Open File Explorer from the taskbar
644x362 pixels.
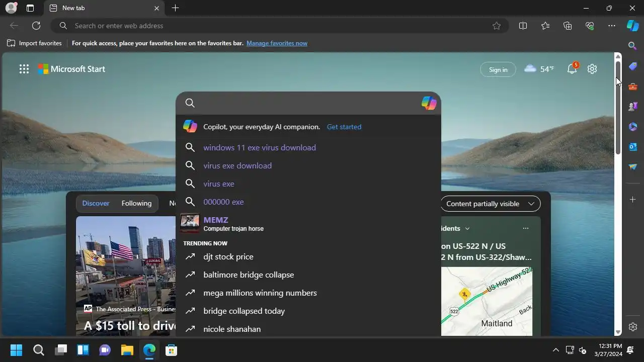[127, 350]
